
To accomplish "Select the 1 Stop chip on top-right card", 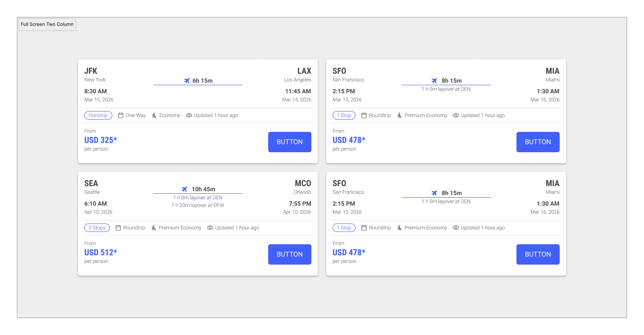I will [344, 115].
